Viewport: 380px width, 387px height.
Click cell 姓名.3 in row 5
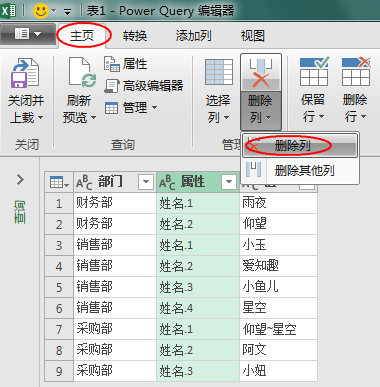[198, 287]
